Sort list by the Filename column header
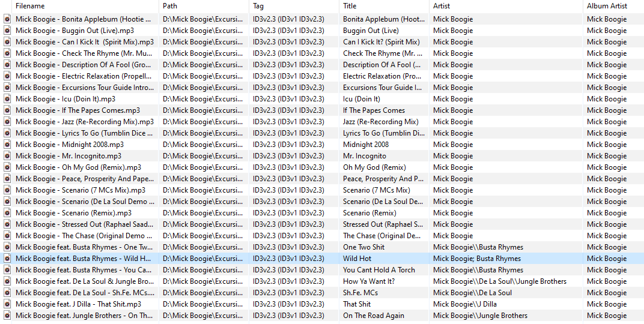The width and height of the screenshot is (644, 324). point(85,6)
